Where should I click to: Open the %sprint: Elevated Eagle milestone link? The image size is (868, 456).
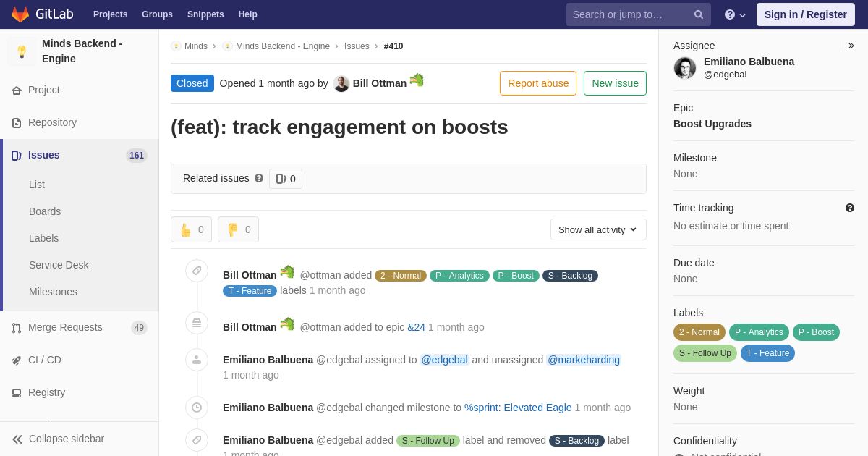518,408
